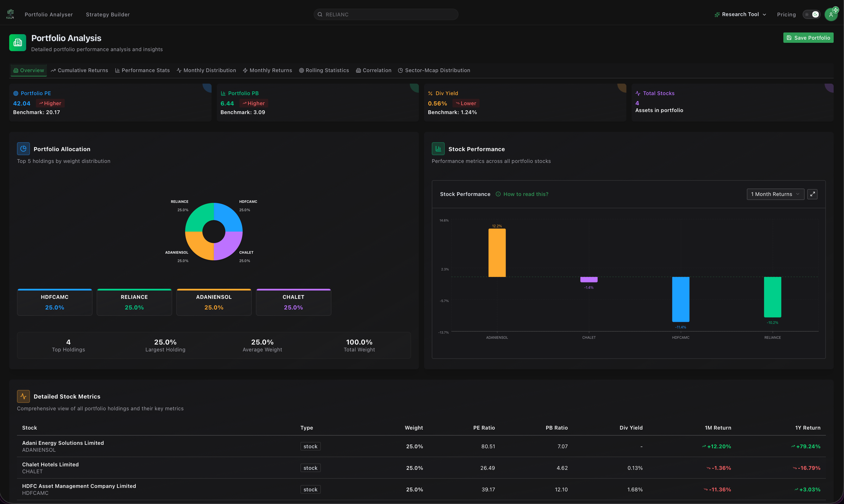Click the +79.24% 1Y return value
The width and height of the screenshot is (844, 504).
pyautogui.click(x=805, y=446)
